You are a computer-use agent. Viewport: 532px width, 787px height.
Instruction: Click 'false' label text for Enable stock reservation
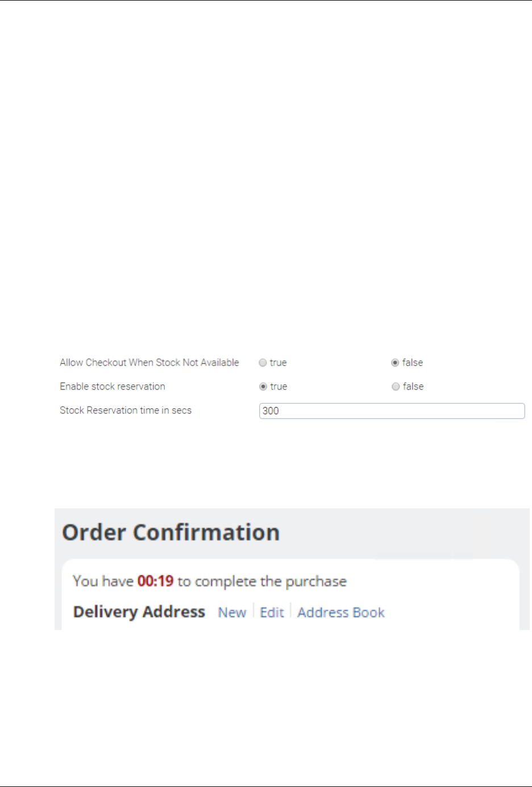[413, 387]
